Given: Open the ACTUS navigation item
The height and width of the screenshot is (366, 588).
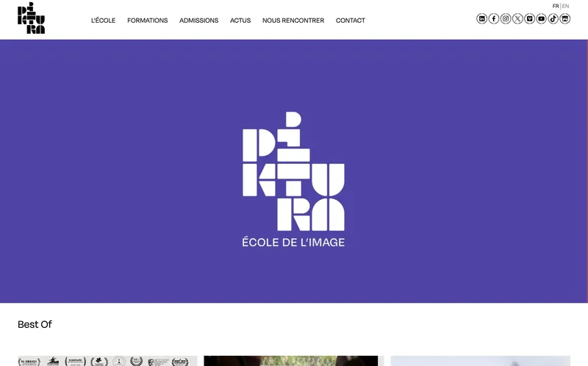Looking at the screenshot, I should [240, 21].
